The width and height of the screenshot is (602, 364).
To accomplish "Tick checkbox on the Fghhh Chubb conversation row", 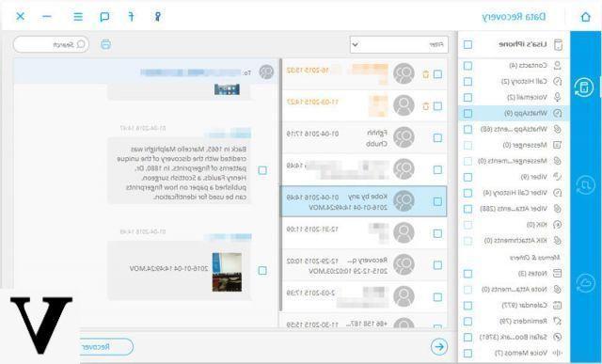I will point(437,138).
